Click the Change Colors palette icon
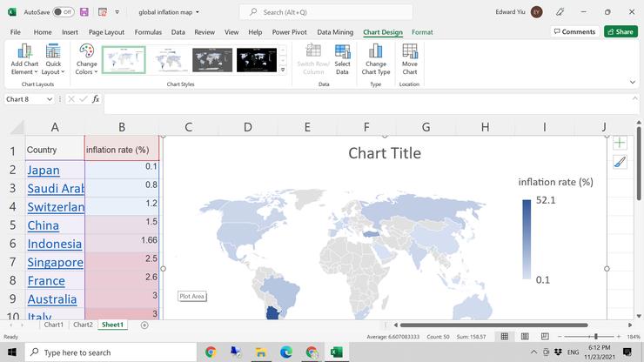 (x=86, y=54)
